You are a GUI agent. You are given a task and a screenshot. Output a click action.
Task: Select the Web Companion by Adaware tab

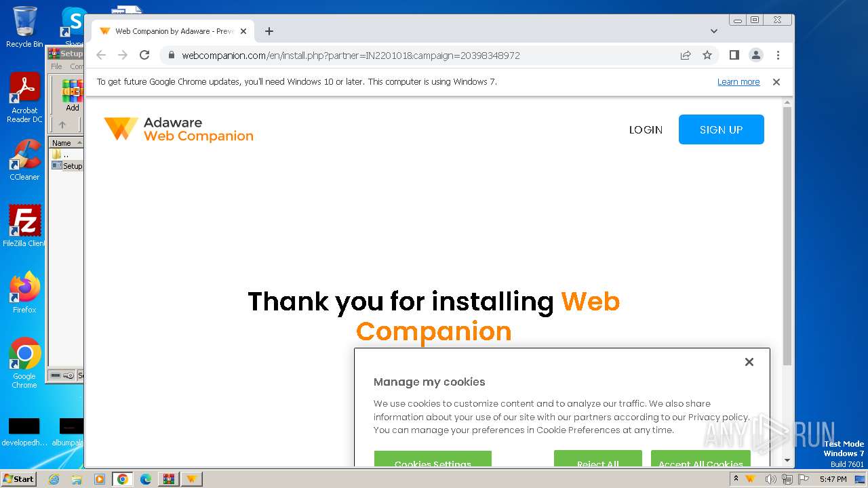174,31
